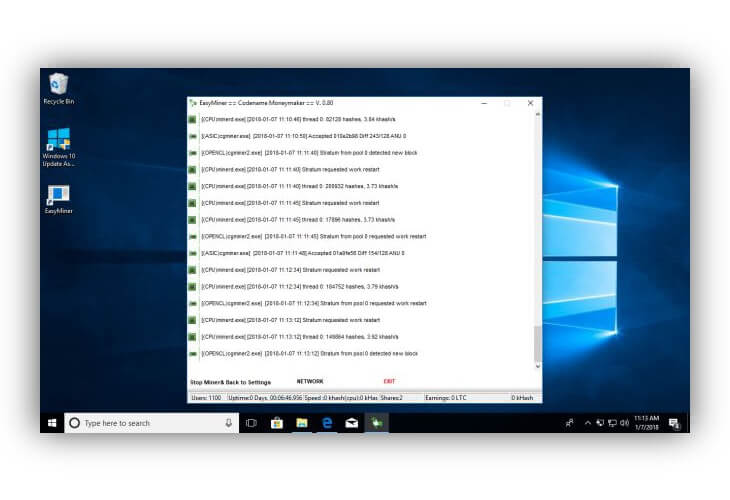Click the microphone icon in the search box
Screen dimensions: 730x500
click(x=229, y=423)
